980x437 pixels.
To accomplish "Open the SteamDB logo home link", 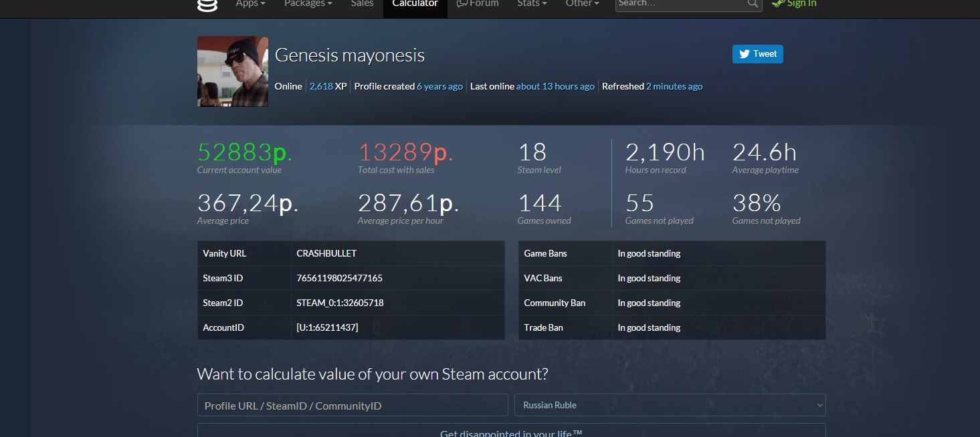I will 207,5.
